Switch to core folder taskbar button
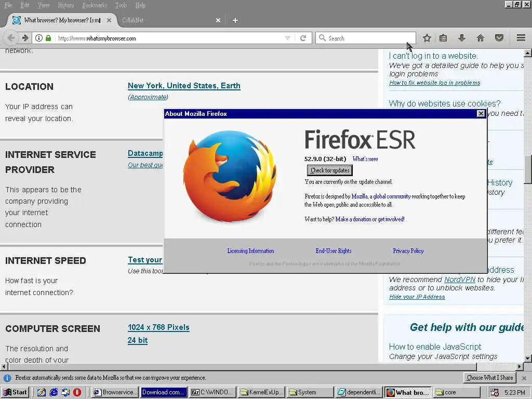Viewport: 532px width, 399px height. point(457,392)
